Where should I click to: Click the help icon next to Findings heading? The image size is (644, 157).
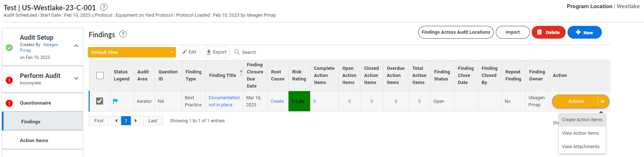123,34
